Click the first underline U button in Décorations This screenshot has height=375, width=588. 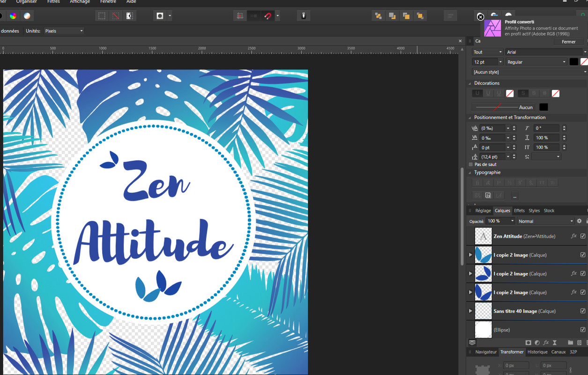tap(477, 93)
